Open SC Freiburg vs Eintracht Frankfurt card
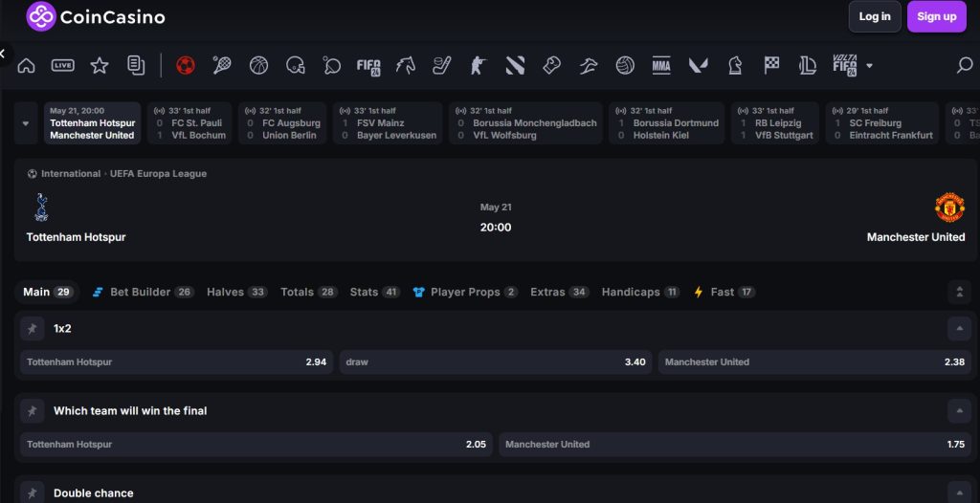This screenshot has height=503, width=980. pyautogui.click(x=881, y=123)
